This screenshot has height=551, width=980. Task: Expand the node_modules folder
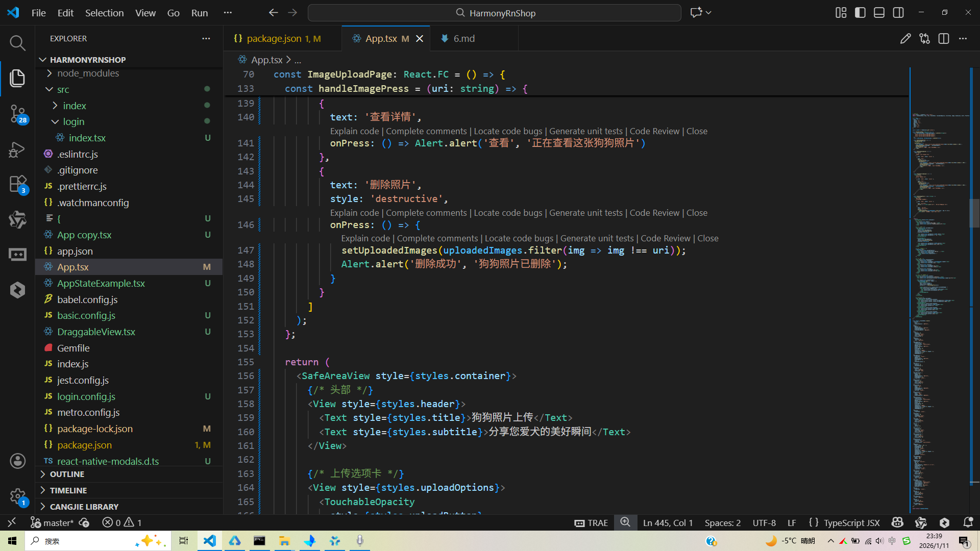[129, 73]
